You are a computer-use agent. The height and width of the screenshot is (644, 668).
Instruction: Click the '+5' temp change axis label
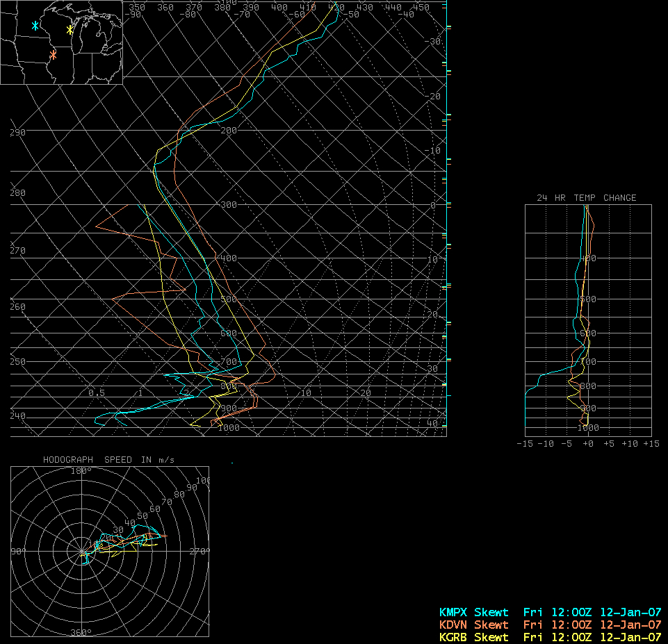[609, 444]
